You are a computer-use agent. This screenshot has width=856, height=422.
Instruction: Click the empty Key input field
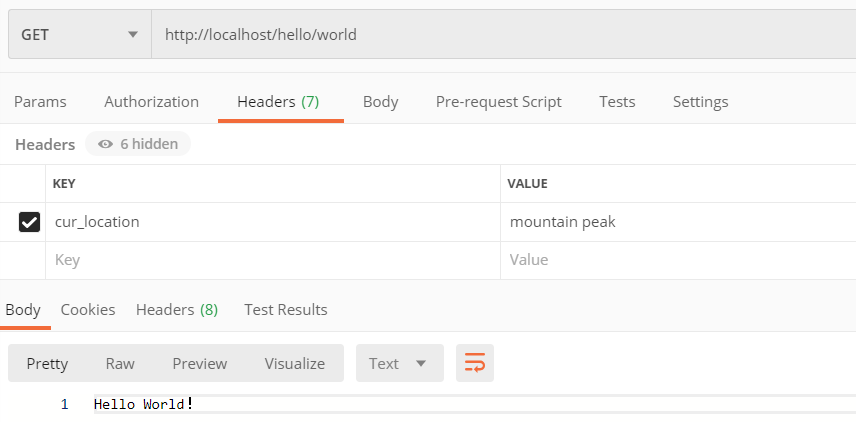tap(273, 260)
